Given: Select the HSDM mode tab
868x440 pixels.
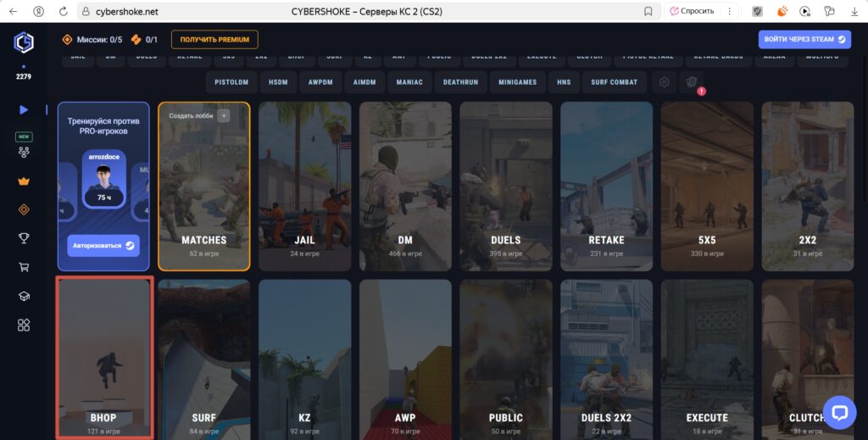Looking at the screenshot, I should coord(278,82).
